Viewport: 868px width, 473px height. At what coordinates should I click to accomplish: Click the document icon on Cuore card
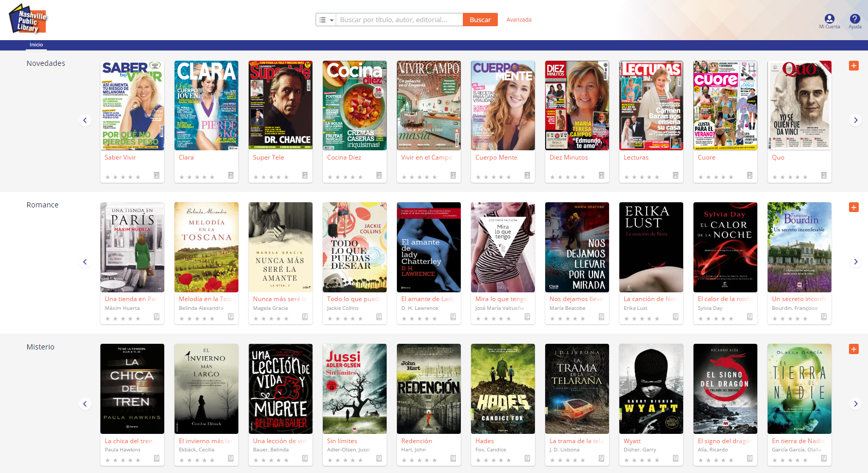pyautogui.click(x=750, y=176)
